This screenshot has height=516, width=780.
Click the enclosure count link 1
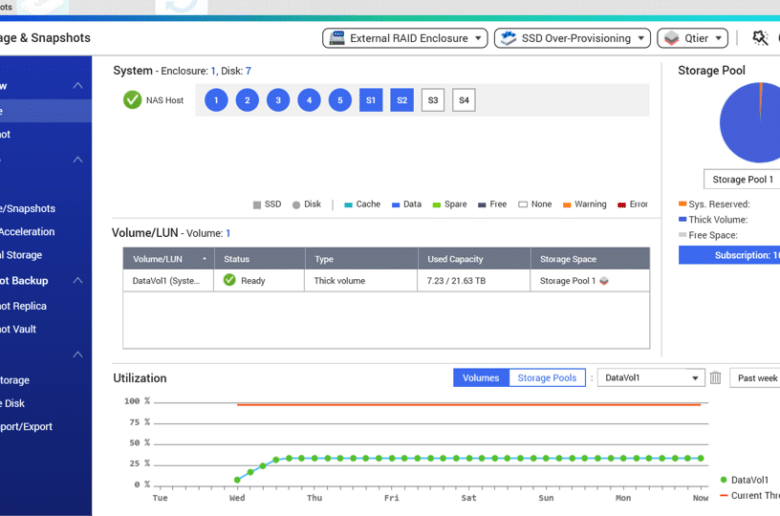click(213, 71)
